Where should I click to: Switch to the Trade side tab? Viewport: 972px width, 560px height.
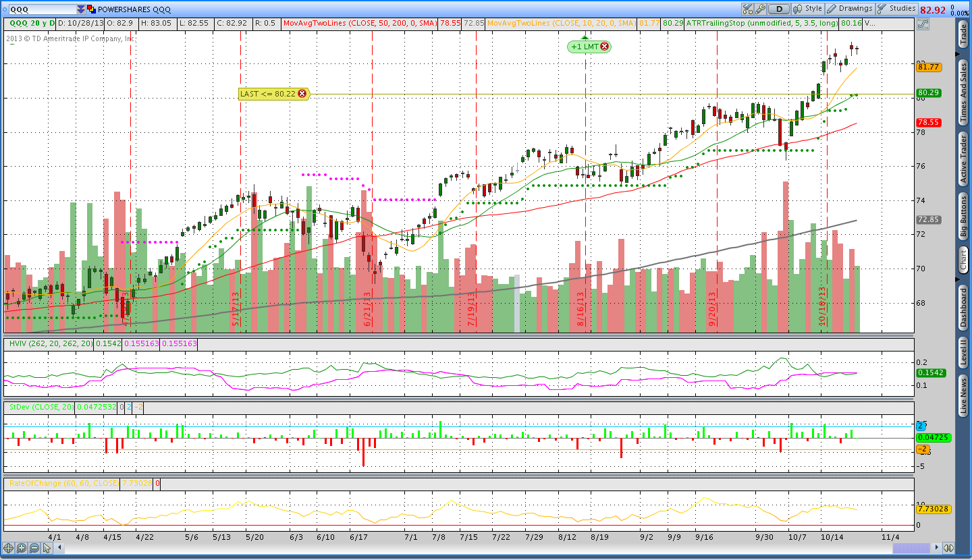963,34
